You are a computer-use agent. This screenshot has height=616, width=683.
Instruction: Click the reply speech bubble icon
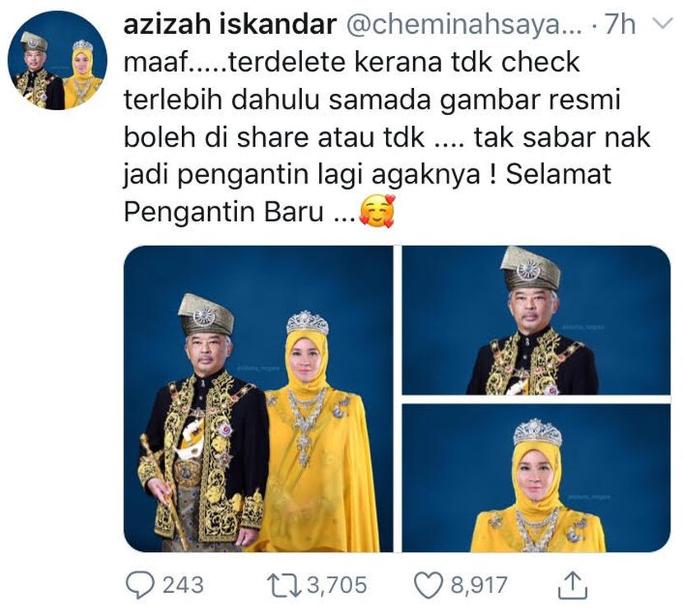[x=140, y=585]
